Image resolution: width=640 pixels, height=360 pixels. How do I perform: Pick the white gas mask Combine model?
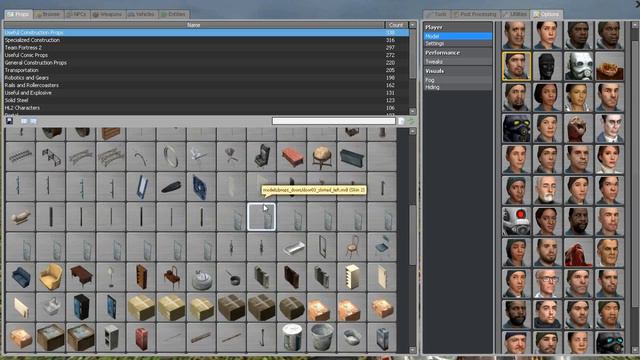[578, 66]
